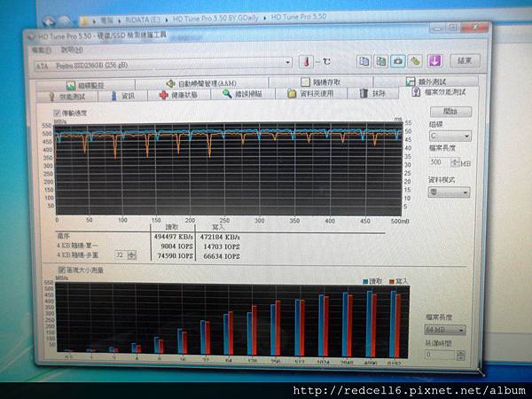Viewport: 532px width, 399px height.
Task: Adjust the delay time 0 spinner
Action: pyautogui.click(x=460, y=356)
